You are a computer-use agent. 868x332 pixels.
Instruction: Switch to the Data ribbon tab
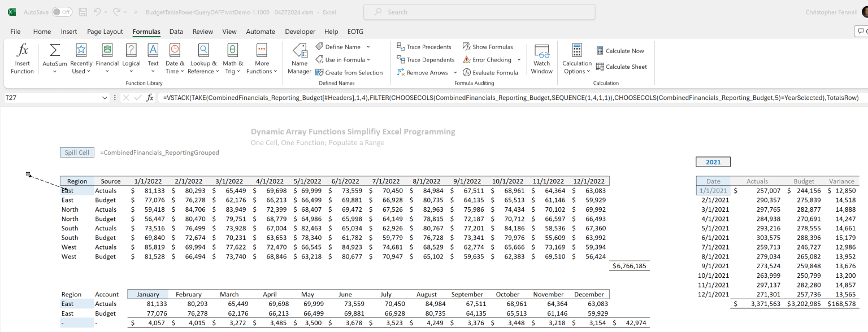tap(176, 32)
